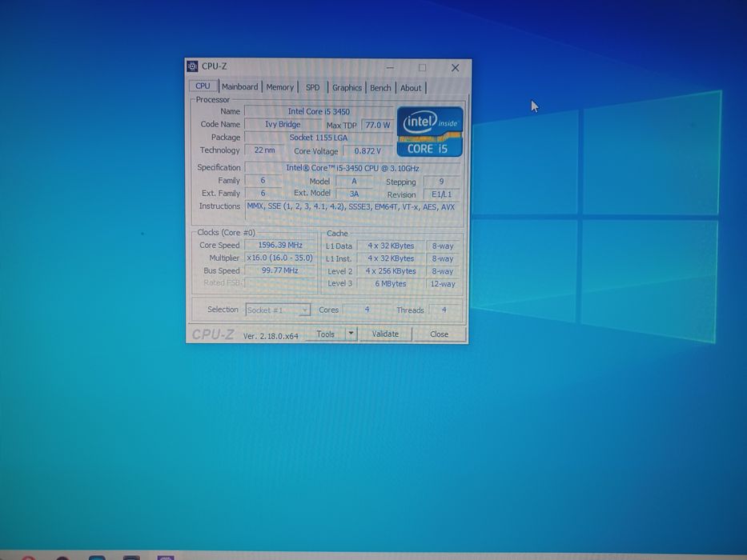Click the Level 3 12-way value
The image size is (747, 560).
443,284
